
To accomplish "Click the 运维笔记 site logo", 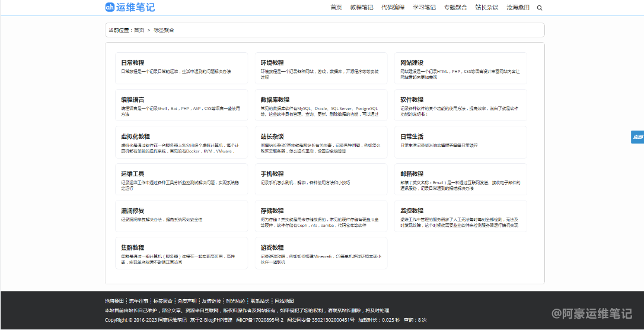I will click(130, 7).
